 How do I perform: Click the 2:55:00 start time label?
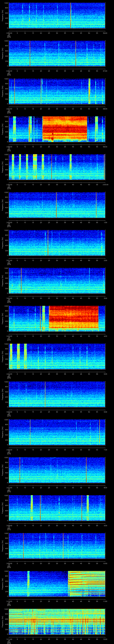(9, 33)
